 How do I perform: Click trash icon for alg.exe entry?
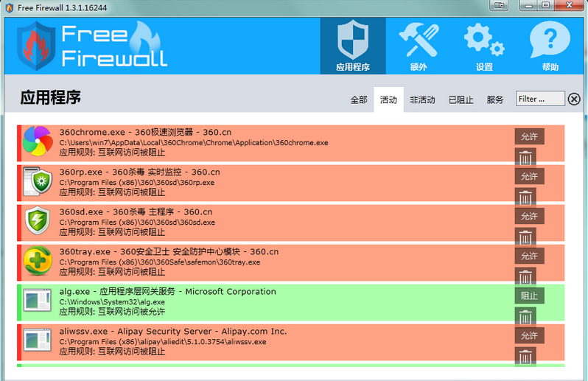click(x=525, y=317)
